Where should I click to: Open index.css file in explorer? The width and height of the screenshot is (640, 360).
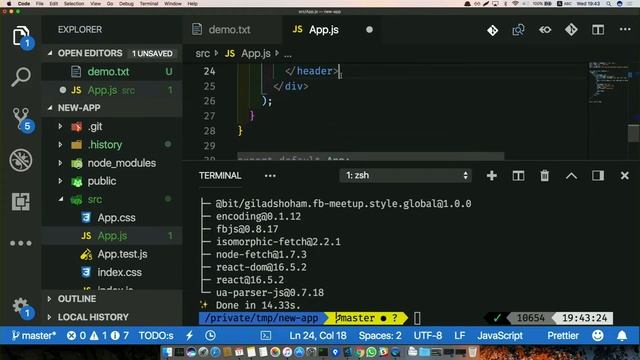coord(112,272)
